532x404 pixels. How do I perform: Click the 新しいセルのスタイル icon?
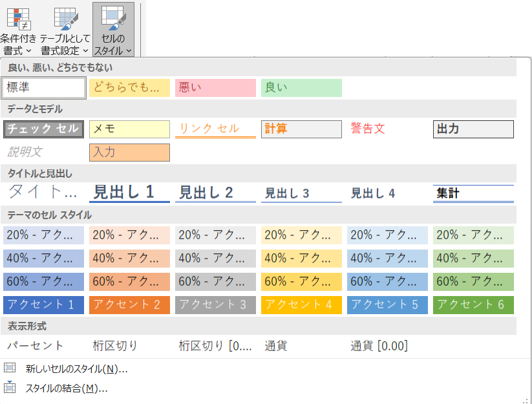pos(10,368)
